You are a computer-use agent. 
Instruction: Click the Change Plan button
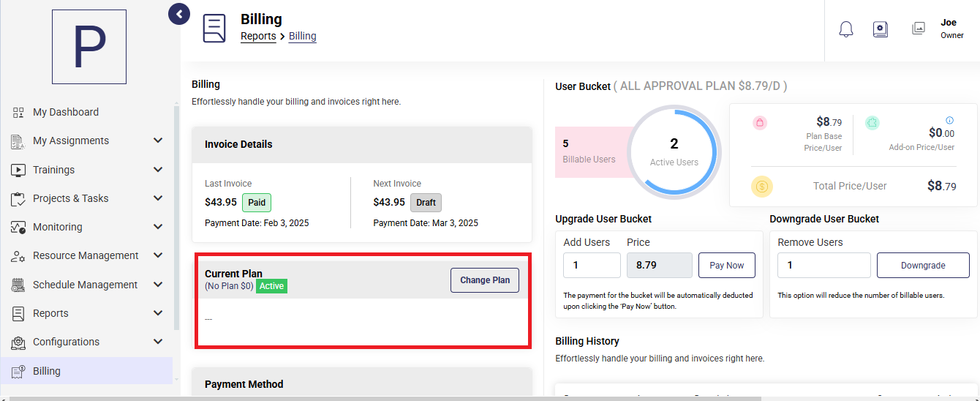coord(485,280)
